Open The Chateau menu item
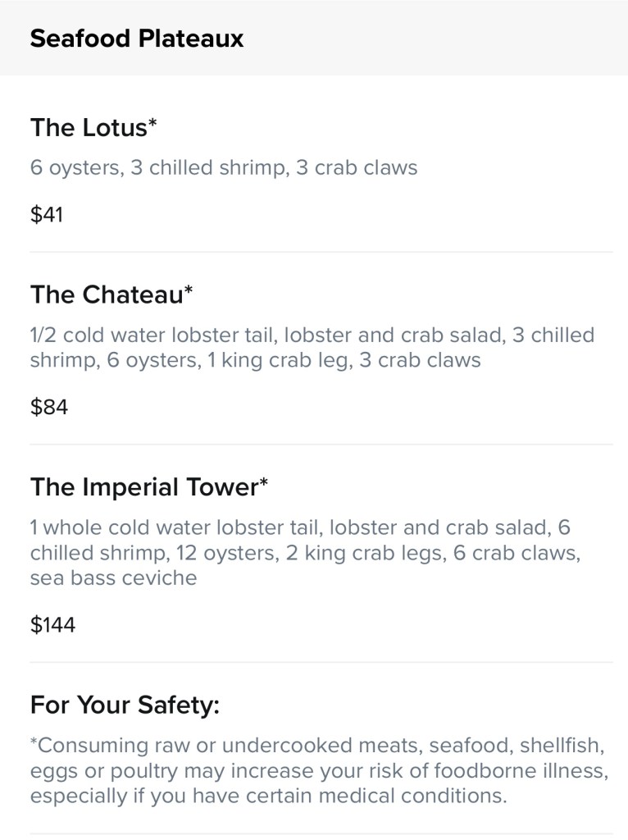 click(x=107, y=294)
